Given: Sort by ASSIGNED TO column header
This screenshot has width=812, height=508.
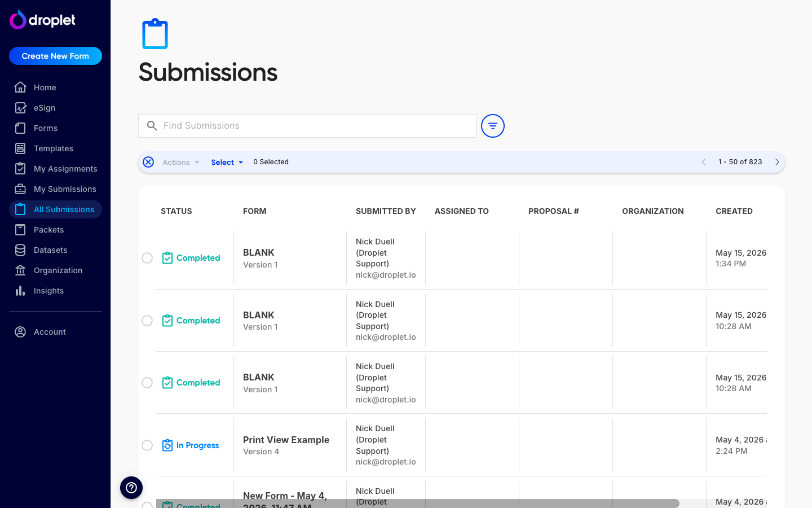Looking at the screenshot, I should [462, 211].
